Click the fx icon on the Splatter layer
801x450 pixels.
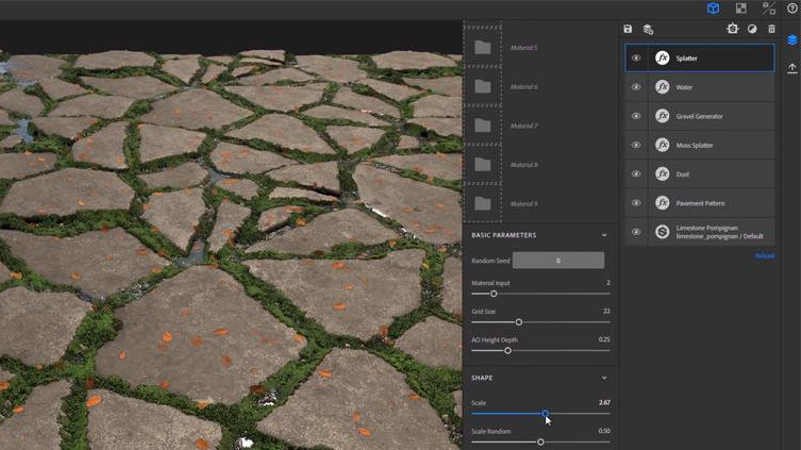pos(662,58)
